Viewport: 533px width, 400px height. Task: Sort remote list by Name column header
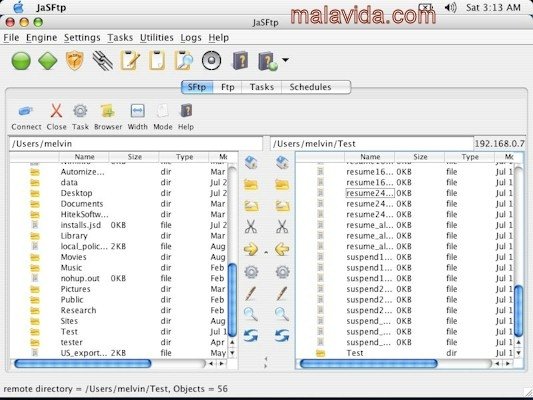coord(370,157)
